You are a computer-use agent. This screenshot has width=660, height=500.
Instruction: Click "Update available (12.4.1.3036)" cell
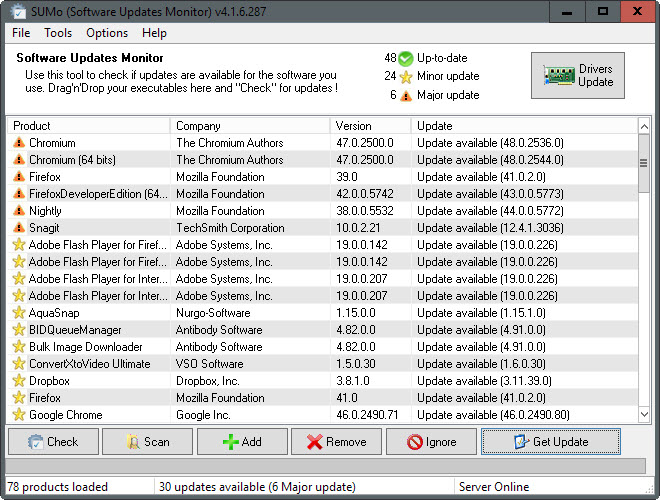(x=490, y=228)
